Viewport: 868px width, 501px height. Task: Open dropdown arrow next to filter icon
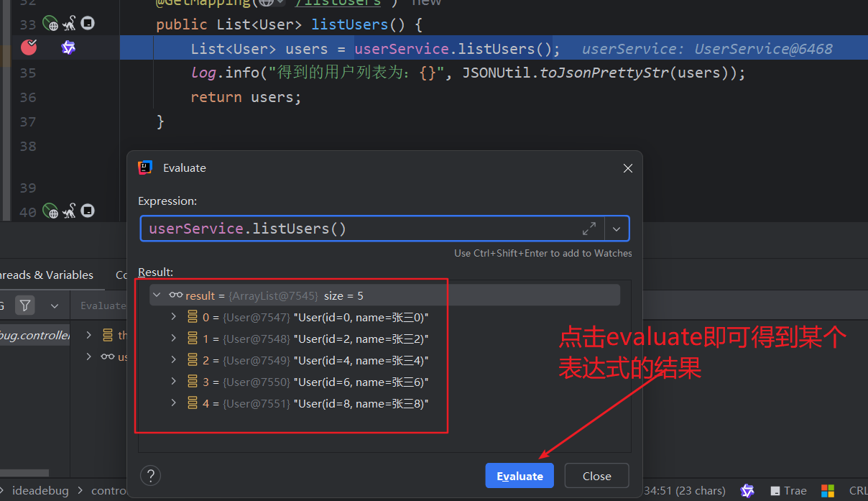coord(55,305)
